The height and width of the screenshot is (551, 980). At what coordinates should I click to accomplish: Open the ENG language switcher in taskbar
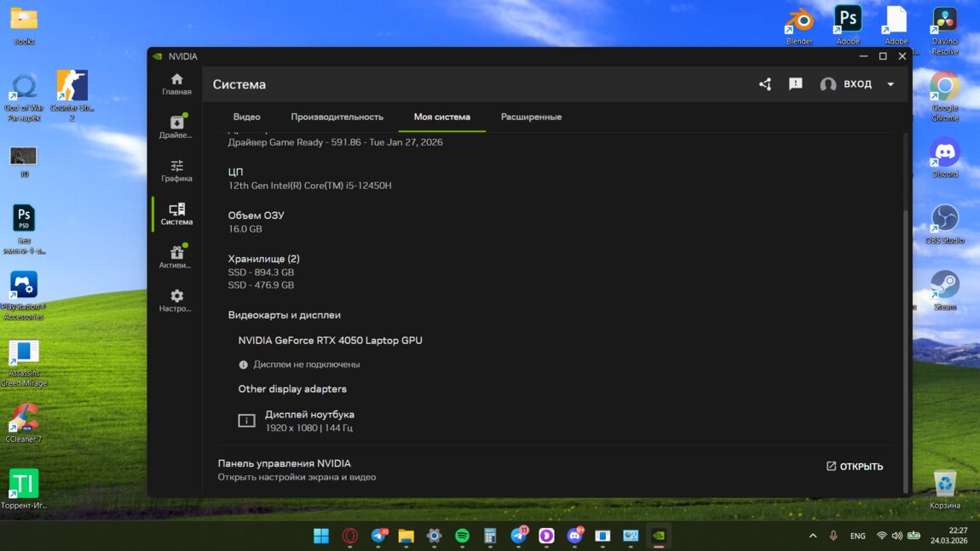[857, 536]
